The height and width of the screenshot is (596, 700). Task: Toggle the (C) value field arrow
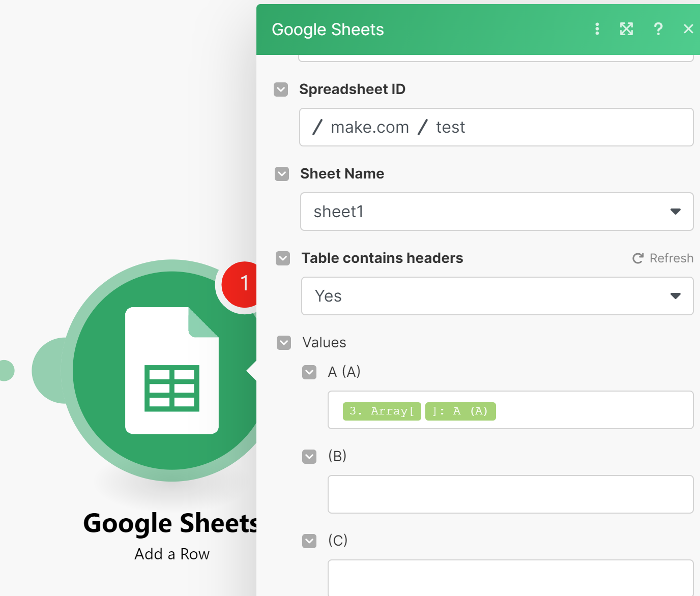point(309,541)
